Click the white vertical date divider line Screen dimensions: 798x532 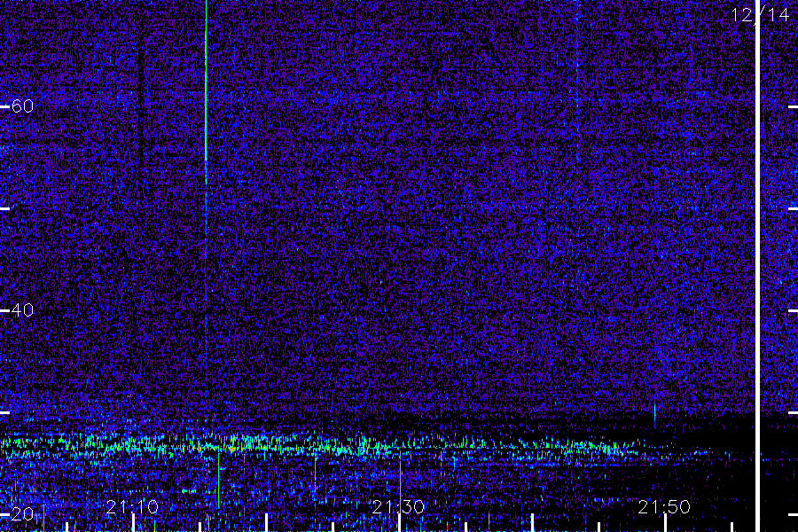757,266
